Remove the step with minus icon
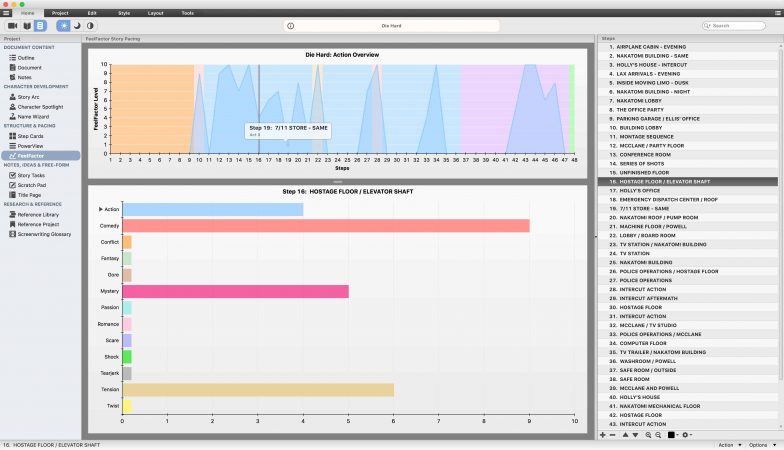 pos(612,435)
